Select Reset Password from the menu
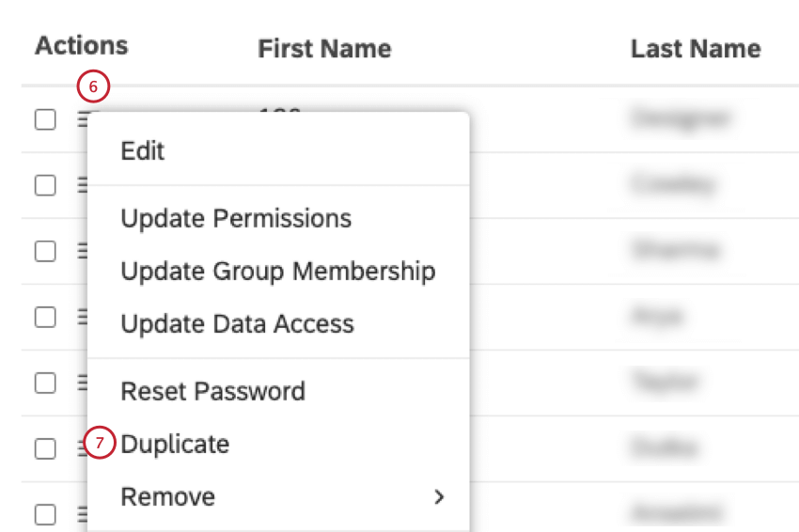 click(212, 391)
